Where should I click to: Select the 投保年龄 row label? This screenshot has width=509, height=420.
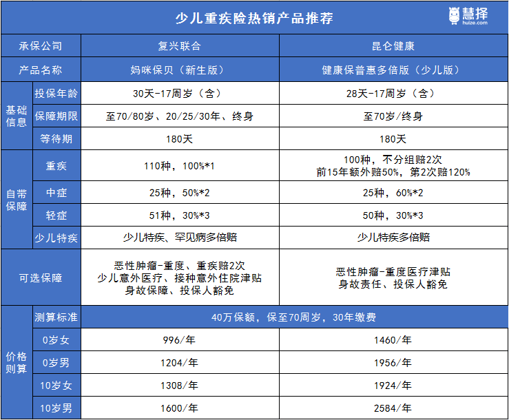[x=56, y=93]
